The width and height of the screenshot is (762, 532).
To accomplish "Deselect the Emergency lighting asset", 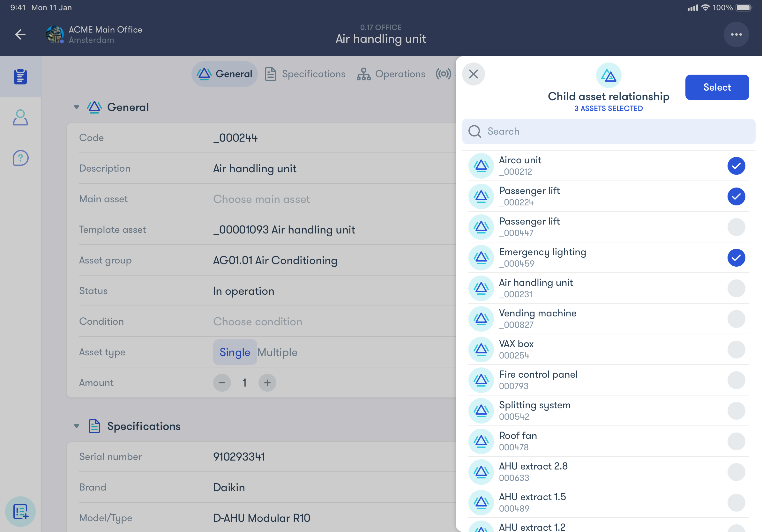I will (736, 258).
